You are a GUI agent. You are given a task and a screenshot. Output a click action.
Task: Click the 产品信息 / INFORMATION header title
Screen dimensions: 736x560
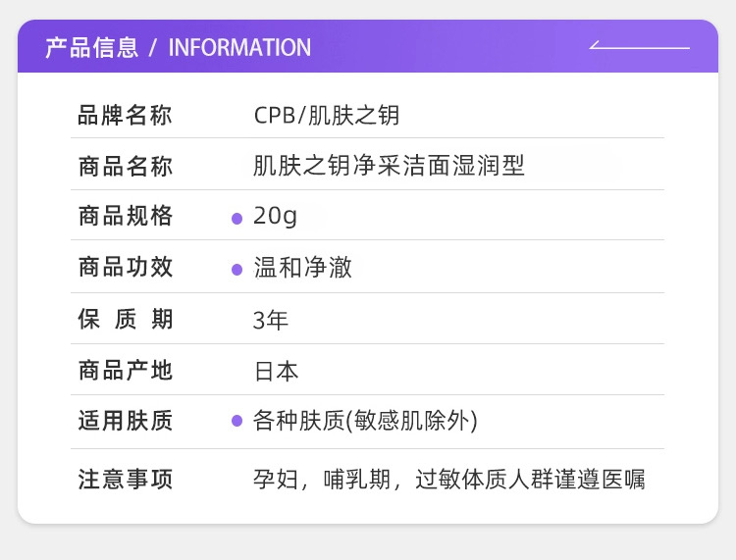tap(178, 47)
